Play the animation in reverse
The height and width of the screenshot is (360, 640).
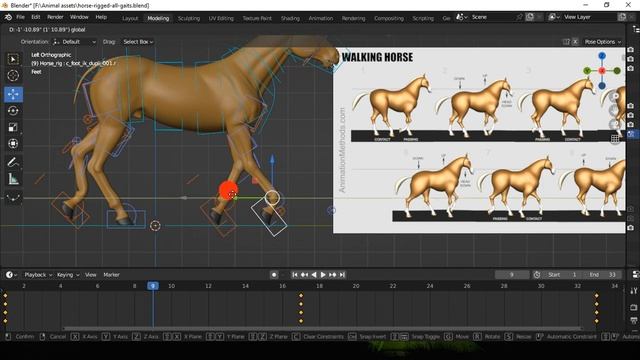click(314, 275)
